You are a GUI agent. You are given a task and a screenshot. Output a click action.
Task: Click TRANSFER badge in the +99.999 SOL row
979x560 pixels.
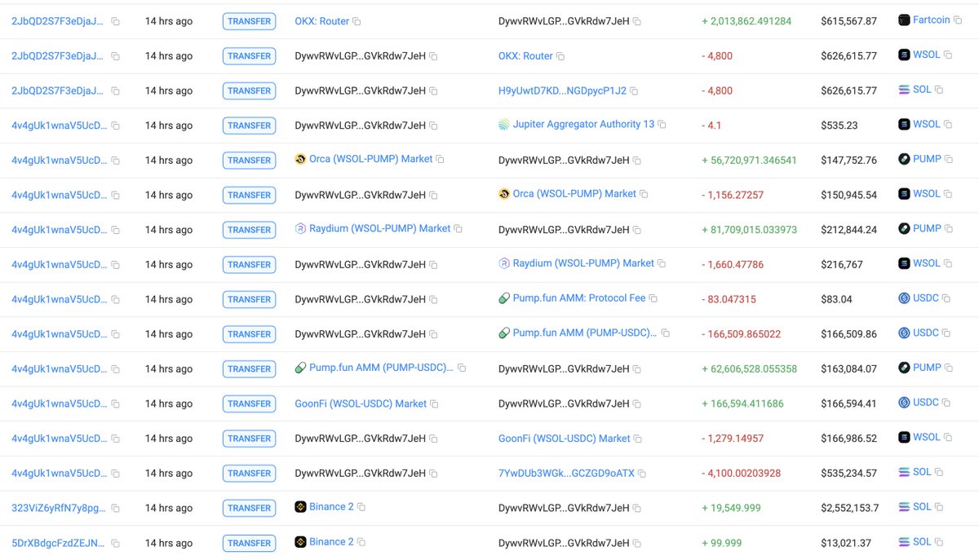point(249,543)
